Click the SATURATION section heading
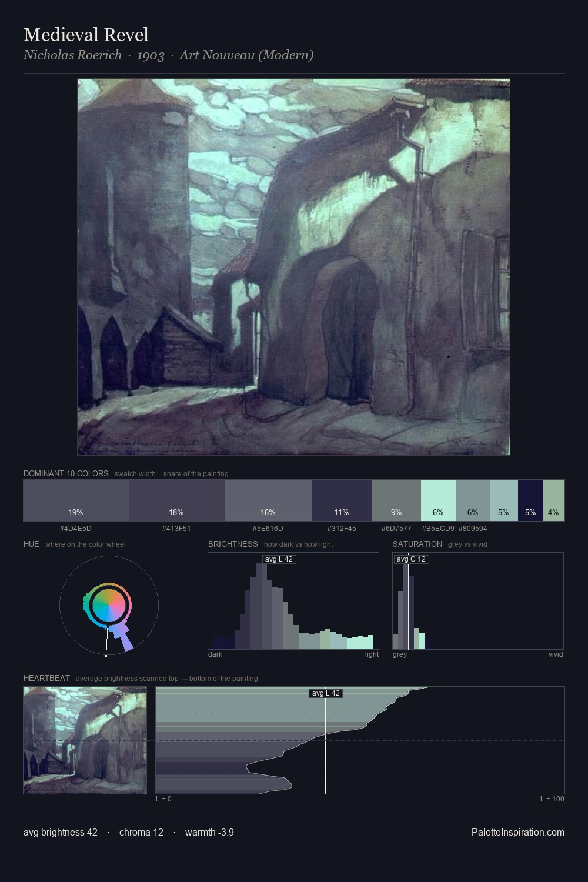 point(417,544)
